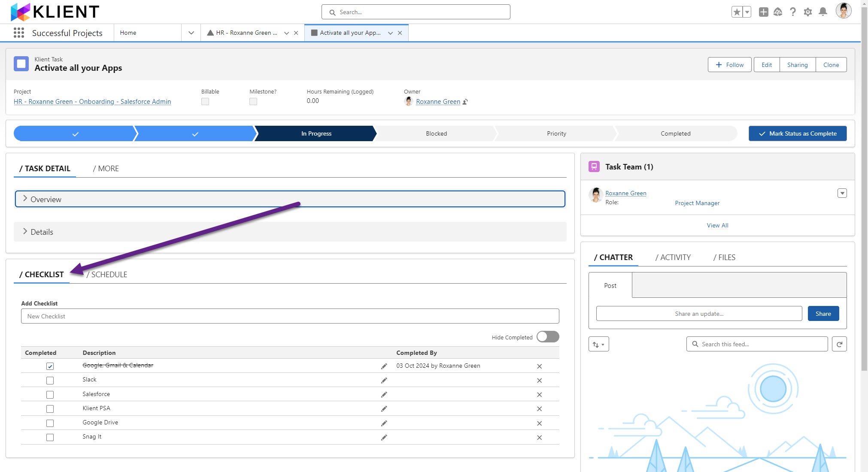868x472 pixels.
Task: Open the Setup gear icon
Action: 807,12
